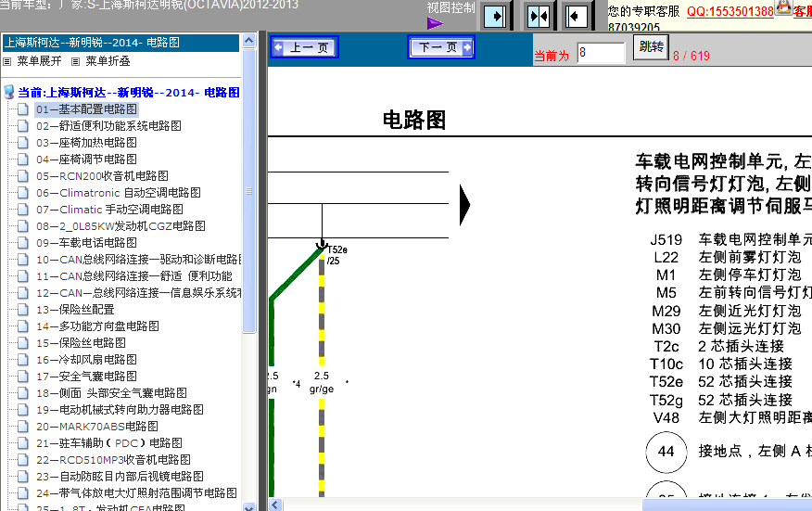Screen dimensions: 812x511
Task: Open 08—2_0L85KW发动机CGZ电路图
Action: point(121,226)
